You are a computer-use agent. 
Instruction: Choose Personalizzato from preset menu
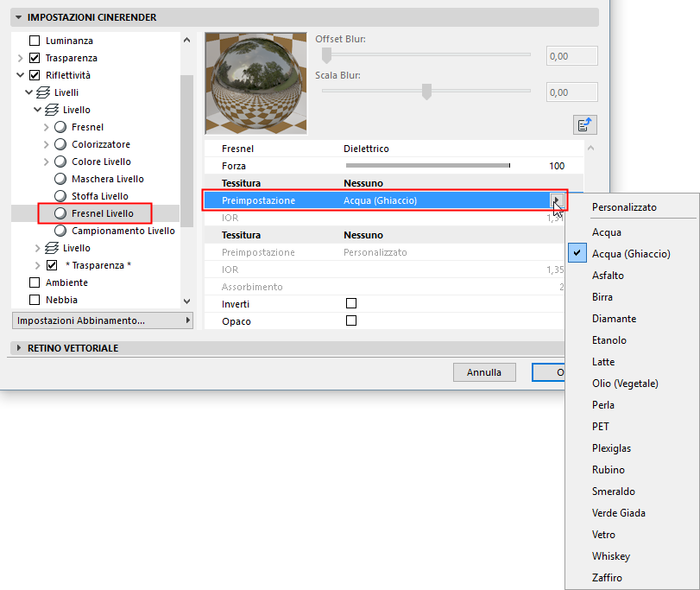coord(632,207)
